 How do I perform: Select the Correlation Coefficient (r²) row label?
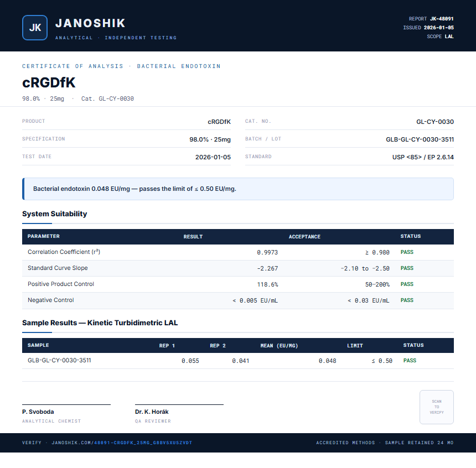coord(64,252)
